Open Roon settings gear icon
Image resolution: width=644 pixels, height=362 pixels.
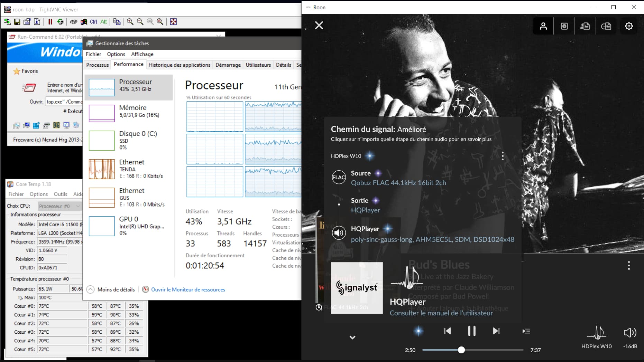pos(628,26)
